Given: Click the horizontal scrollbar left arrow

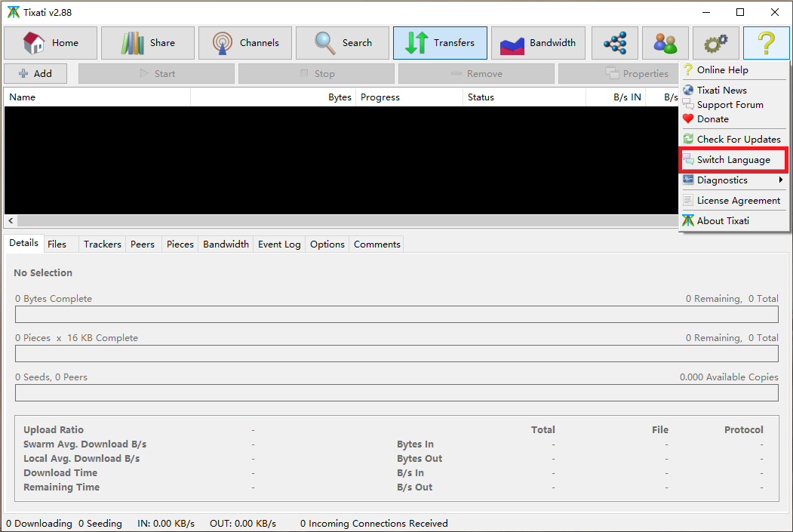Looking at the screenshot, I should pyautogui.click(x=10, y=221).
